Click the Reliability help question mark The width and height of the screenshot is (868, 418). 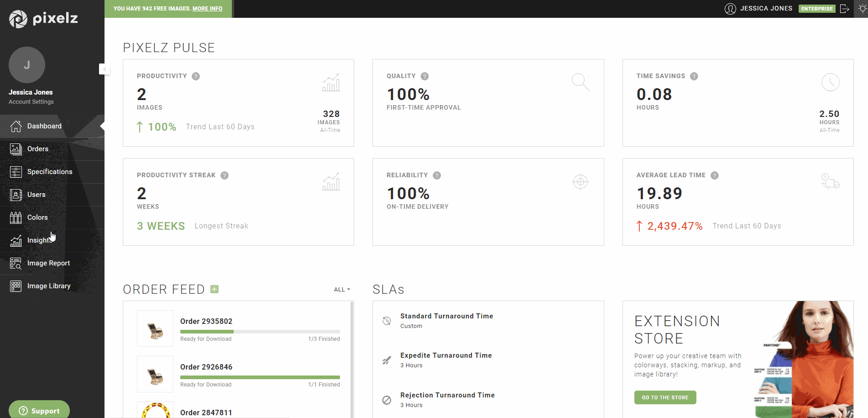click(437, 175)
